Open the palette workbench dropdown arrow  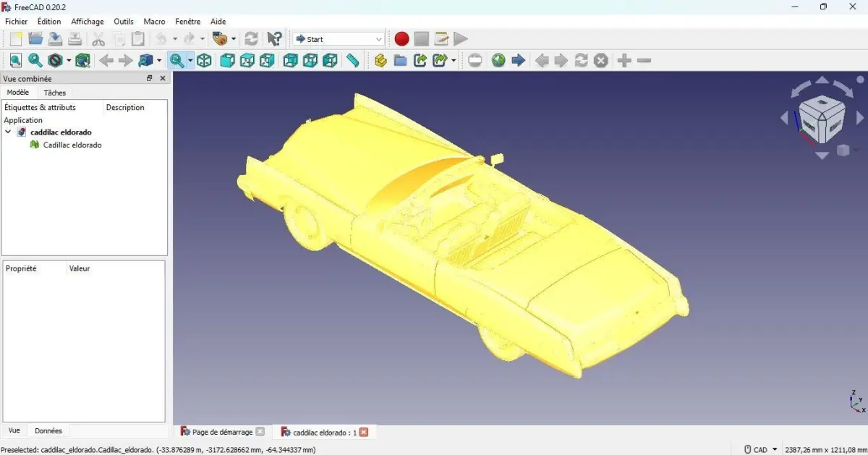tap(234, 39)
